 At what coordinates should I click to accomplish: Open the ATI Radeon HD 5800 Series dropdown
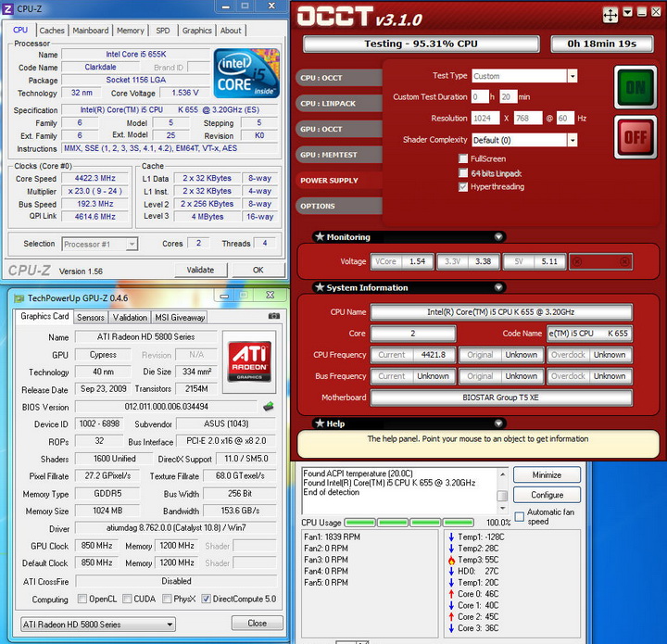[98, 625]
